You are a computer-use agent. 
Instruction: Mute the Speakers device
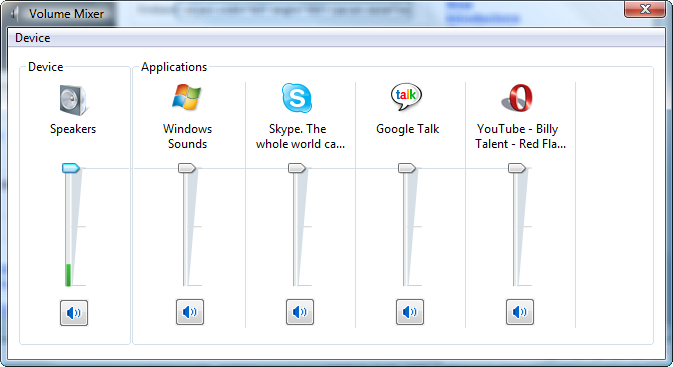pyautogui.click(x=74, y=313)
